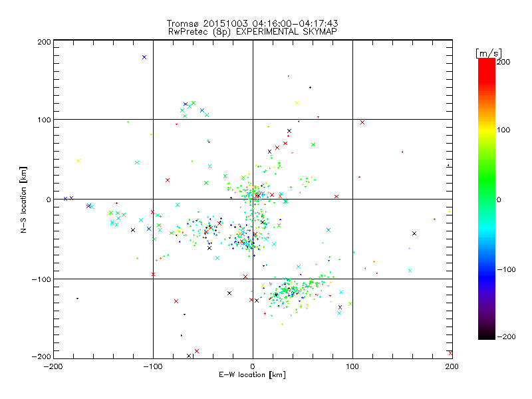Select the yellow X marker in the upper middle
Image resolution: width=532 pixels, height=399 pixels.
click(x=297, y=103)
